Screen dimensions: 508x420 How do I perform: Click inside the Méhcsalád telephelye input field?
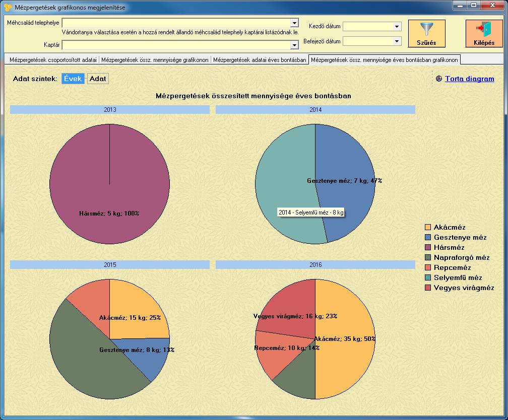click(176, 23)
